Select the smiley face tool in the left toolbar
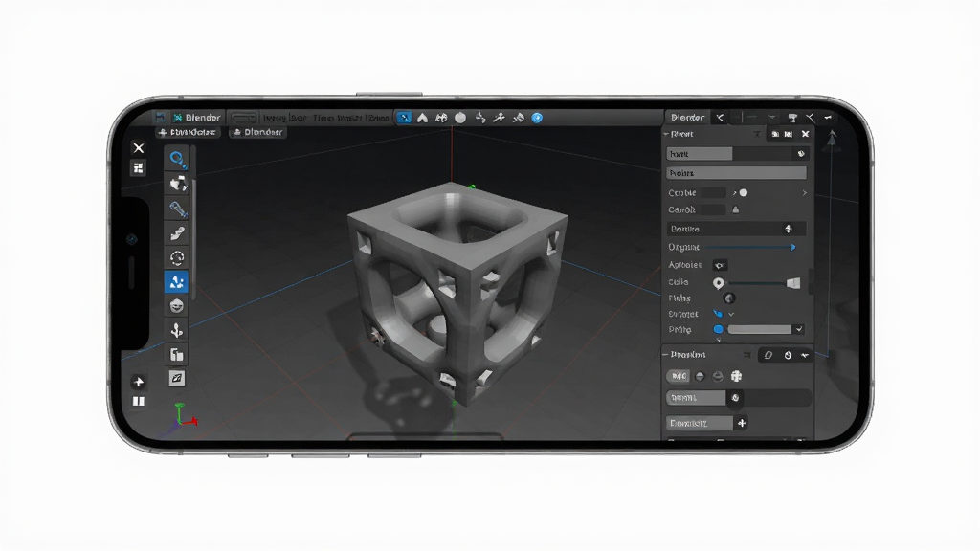This screenshot has height=551, width=980. coord(177,306)
